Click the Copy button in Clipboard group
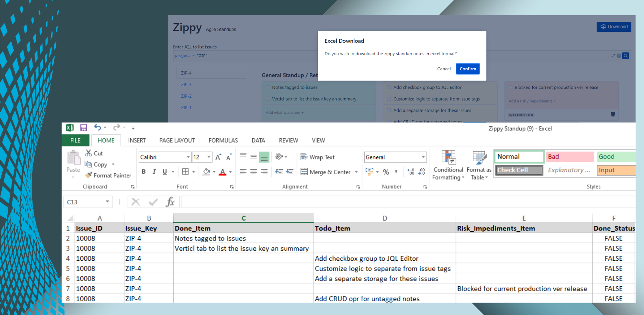Screen dimensions: 644x315 pos(96,164)
